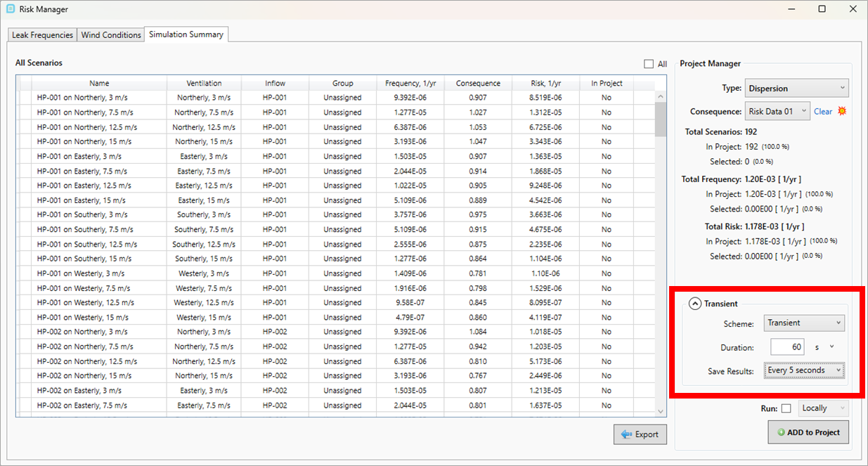Click consequence value 0.767
This screenshot has height=466, width=868.
(478, 376)
